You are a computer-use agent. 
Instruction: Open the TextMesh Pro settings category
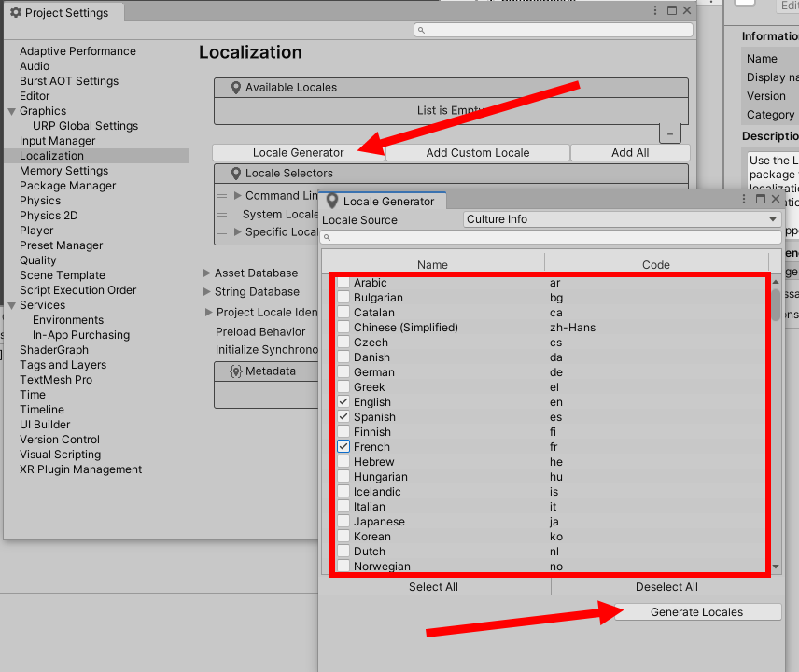pyautogui.click(x=56, y=380)
